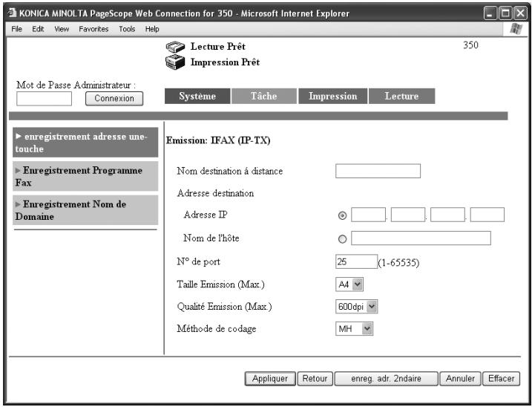The width and height of the screenshot is (532, 407).
Task: Switch to the Lecture tab
Action: [401, 96]
